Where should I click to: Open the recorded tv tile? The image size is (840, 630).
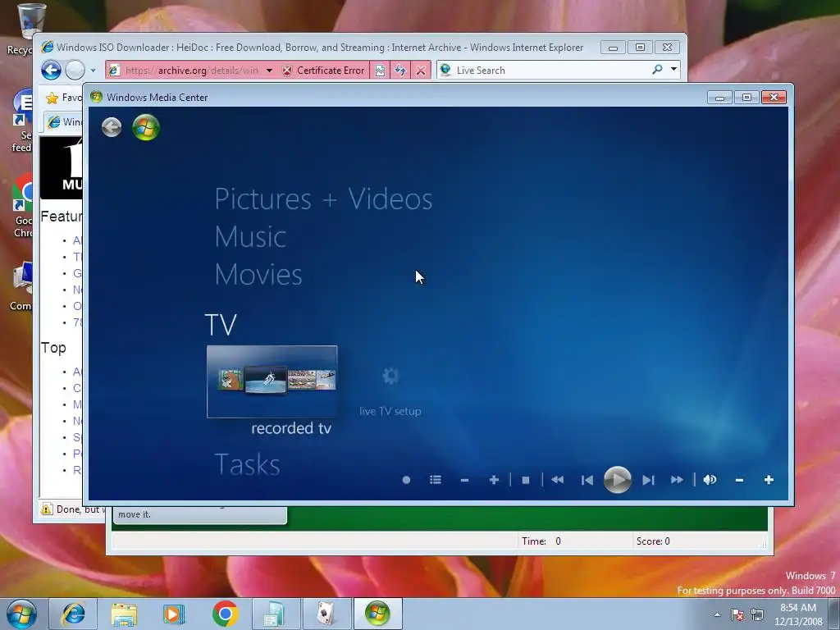[x=272, y=381]
